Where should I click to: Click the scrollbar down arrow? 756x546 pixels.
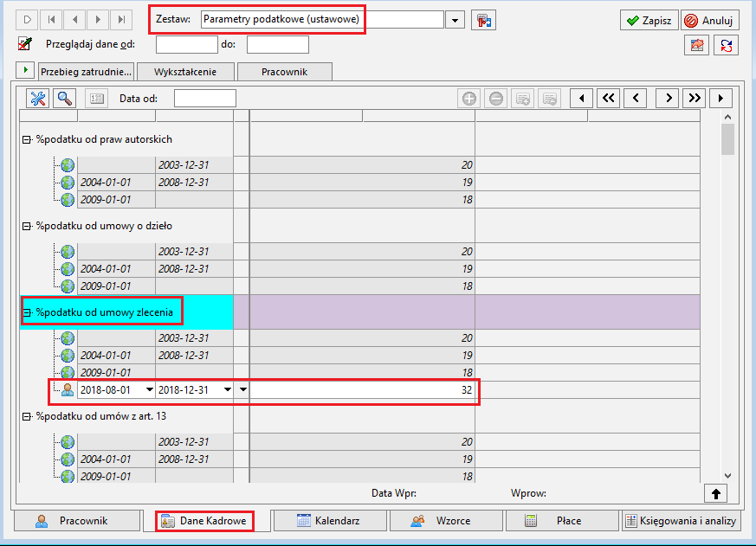(727, 476)
